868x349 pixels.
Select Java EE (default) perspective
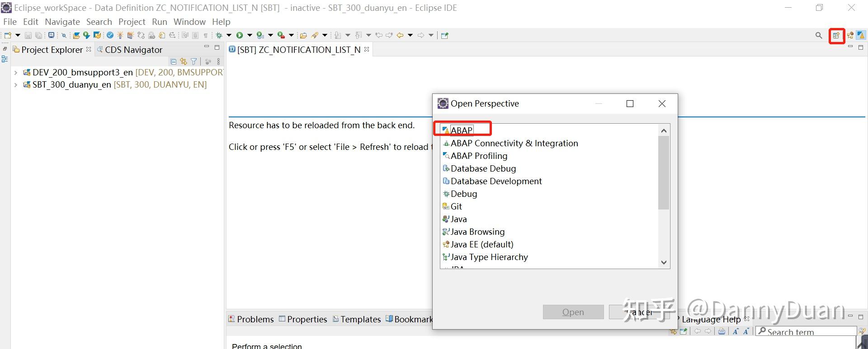pos(478,244)
